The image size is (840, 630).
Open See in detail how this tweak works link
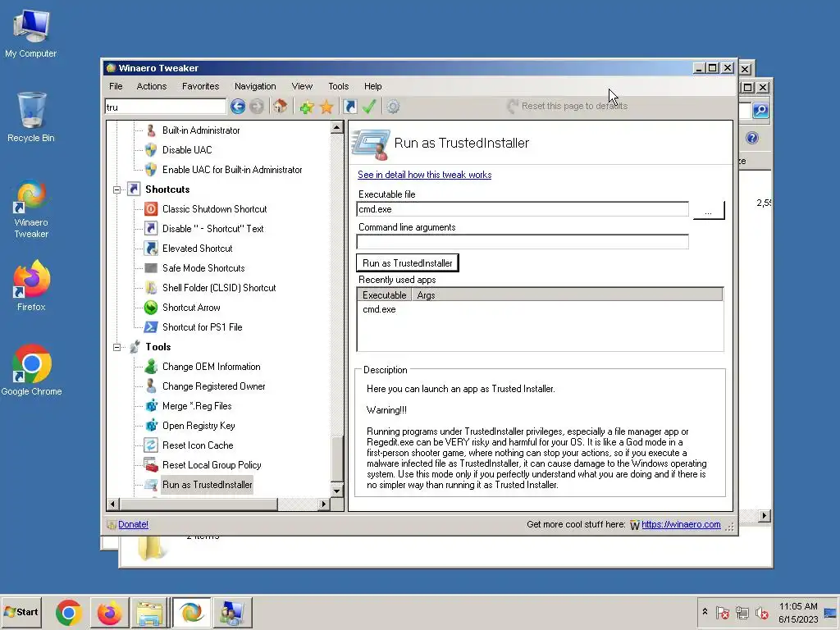coord(424,175)
